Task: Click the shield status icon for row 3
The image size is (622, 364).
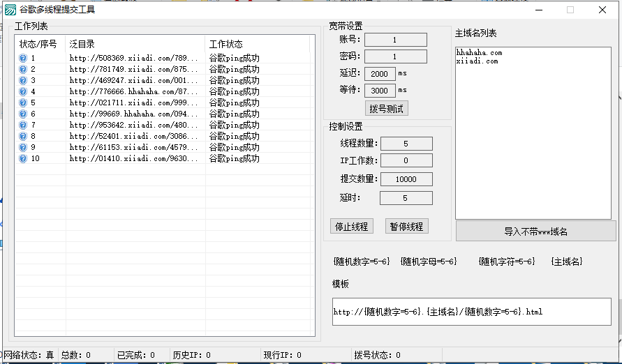Action: [23, 80]
